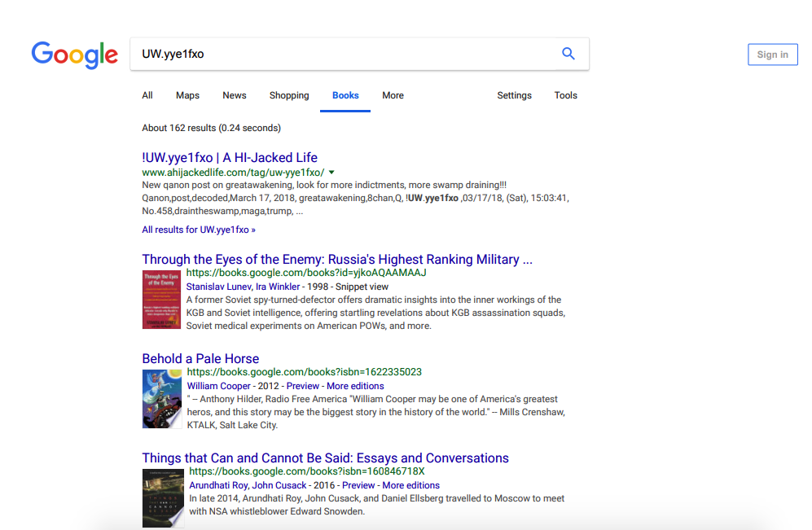Open 'Behold a Pale Horse' result title
The width and height of the screenshot is (812, 530).
click(200, 359)
